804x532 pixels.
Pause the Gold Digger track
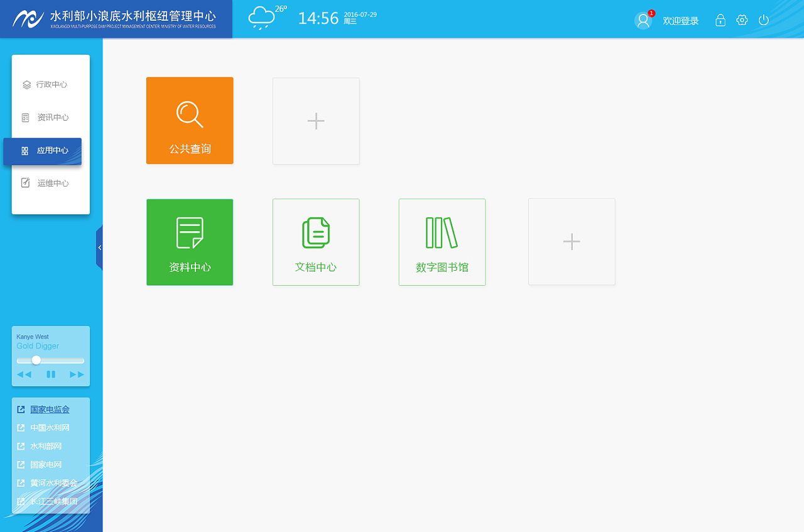[x=51, y=374]
